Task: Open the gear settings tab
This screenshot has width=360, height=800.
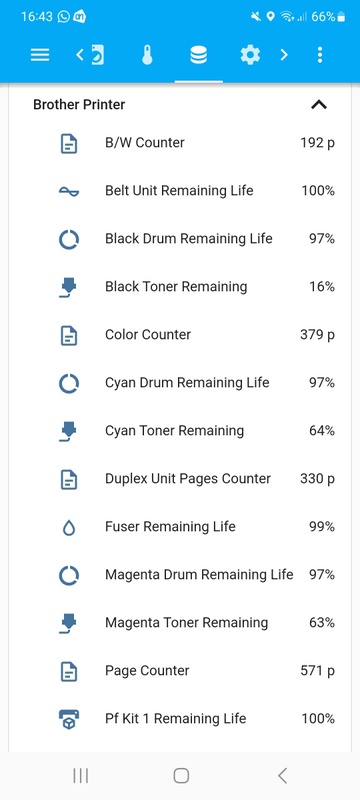Action: point(250,55)
